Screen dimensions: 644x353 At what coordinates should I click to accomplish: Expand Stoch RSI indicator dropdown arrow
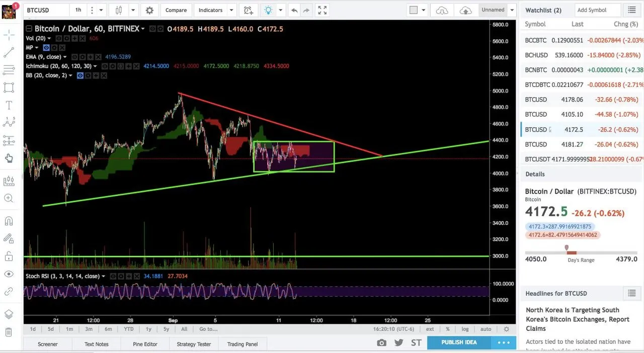(104, 276)
